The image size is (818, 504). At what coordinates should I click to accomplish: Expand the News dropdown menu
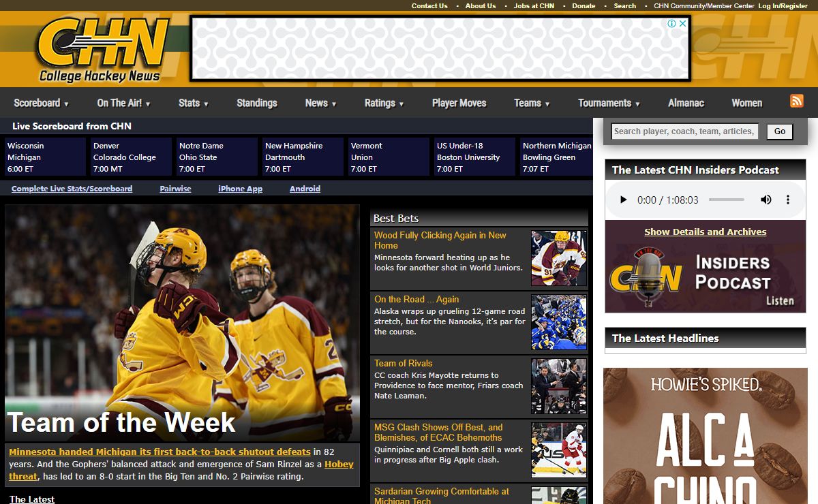pos(321,103)
